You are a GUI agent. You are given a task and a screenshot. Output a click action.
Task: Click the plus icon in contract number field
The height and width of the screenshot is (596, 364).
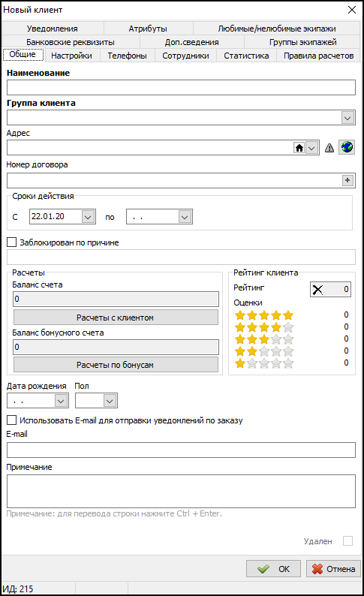[x=347, y=180]
